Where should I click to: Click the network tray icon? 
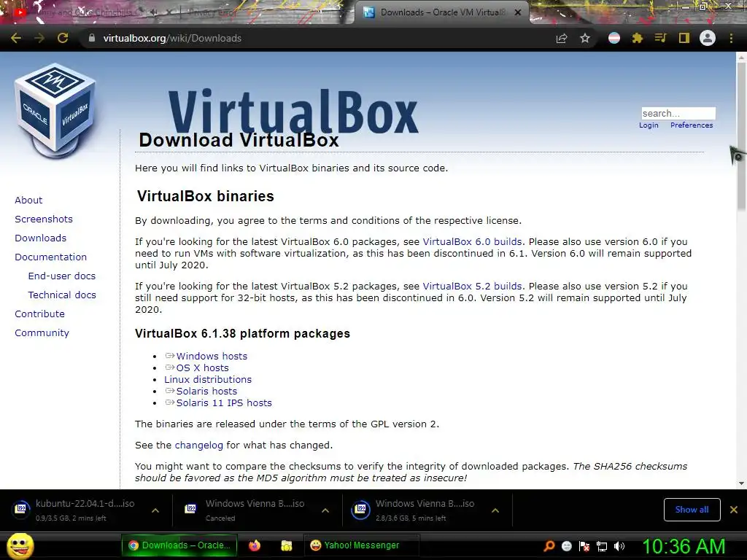(602, 546)
